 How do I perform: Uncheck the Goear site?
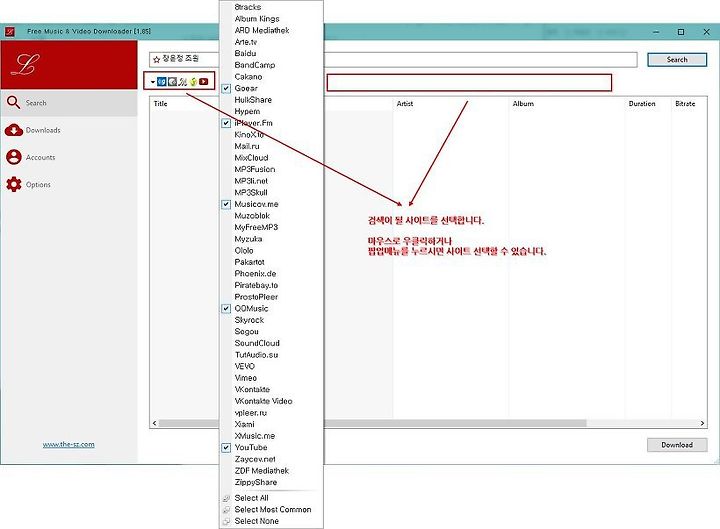coord(226,88)
